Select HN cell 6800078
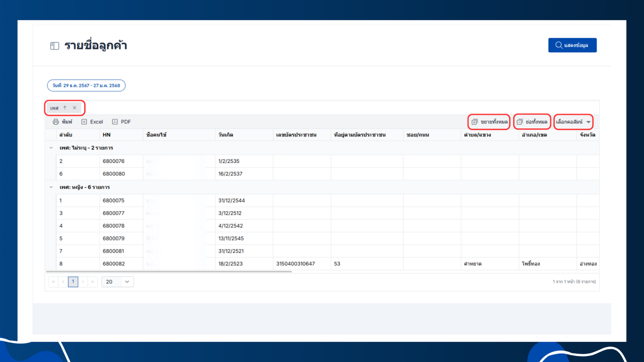Image resolution: width=644 pixels, height=362 pixels. tap(121, 226)
